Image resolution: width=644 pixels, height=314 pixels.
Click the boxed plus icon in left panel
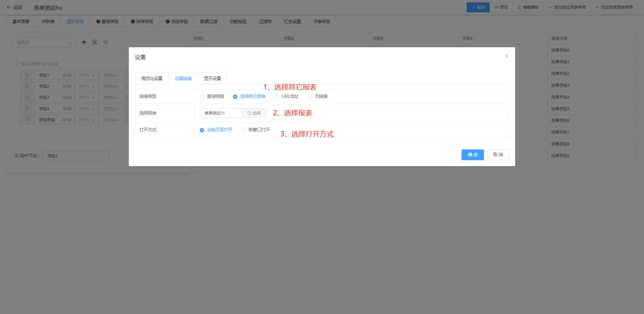click(x=95, y=42)
